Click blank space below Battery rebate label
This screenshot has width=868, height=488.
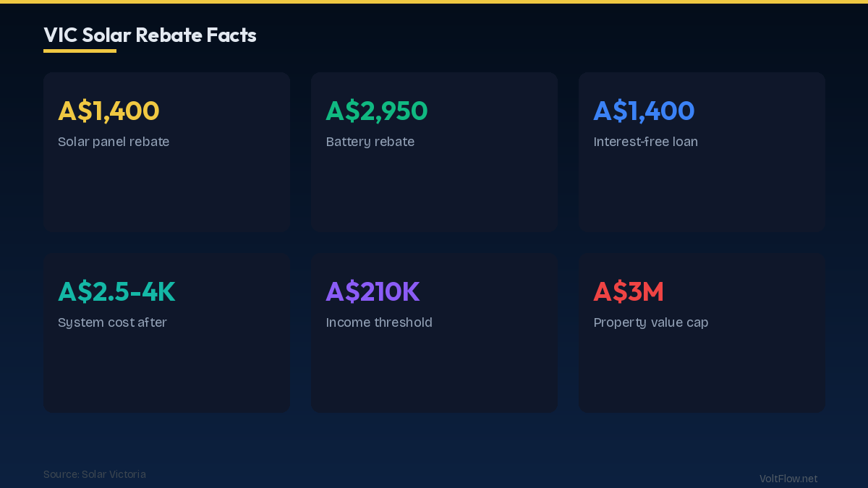(x=434, y=192)
